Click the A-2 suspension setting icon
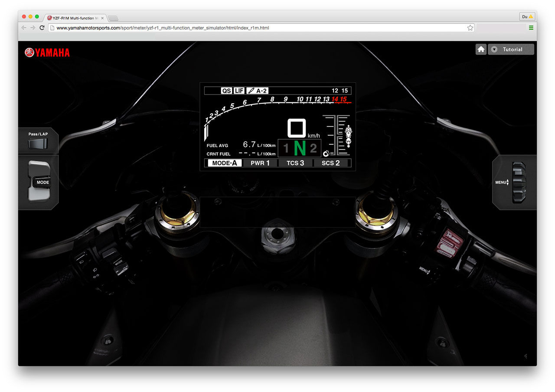The width and height of the screenshot is (555, 392). pyautogui.click(x=257, y=91)
